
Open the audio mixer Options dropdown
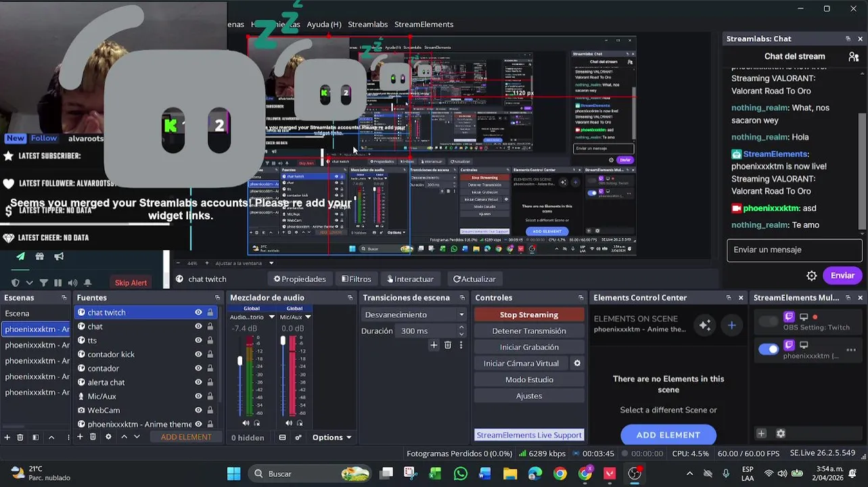pyautogui.click(x=332, y=438)
